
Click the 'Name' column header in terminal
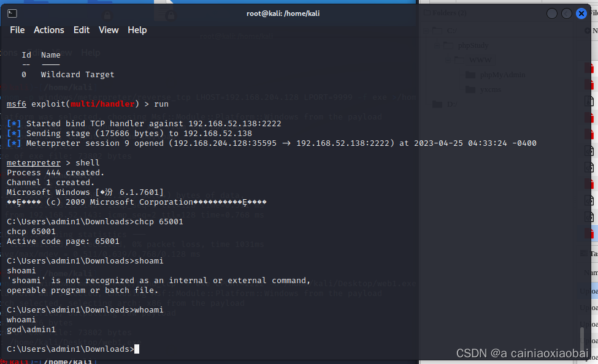tap(51, 55)
